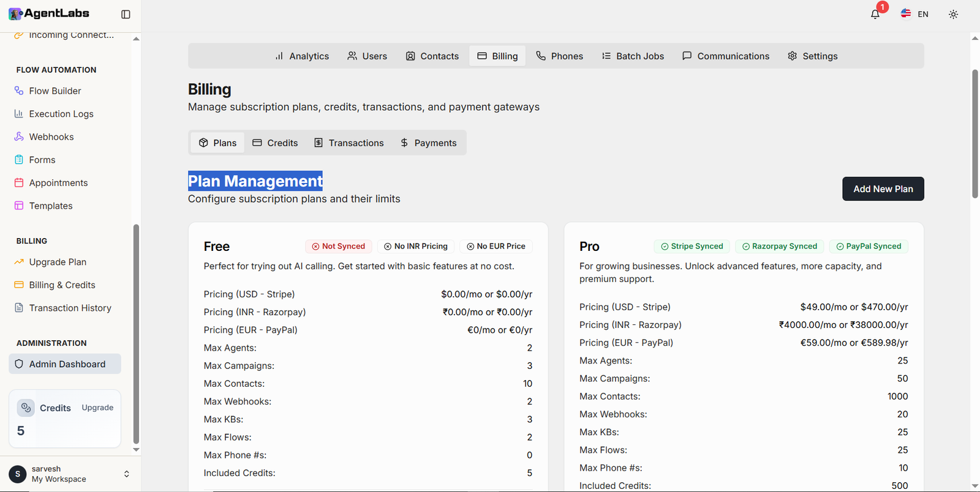Open Forms from sidebar
The image size is (980, 492).
tap(64, 160)
